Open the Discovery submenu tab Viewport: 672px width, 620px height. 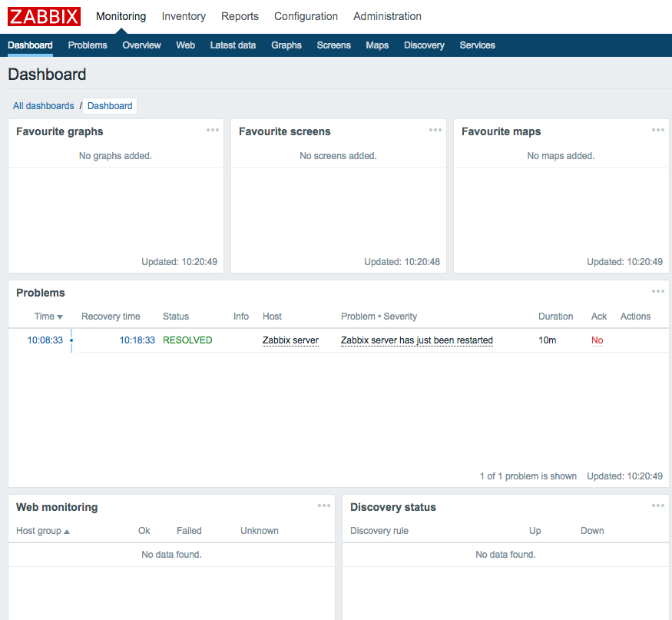pos(424,45)
